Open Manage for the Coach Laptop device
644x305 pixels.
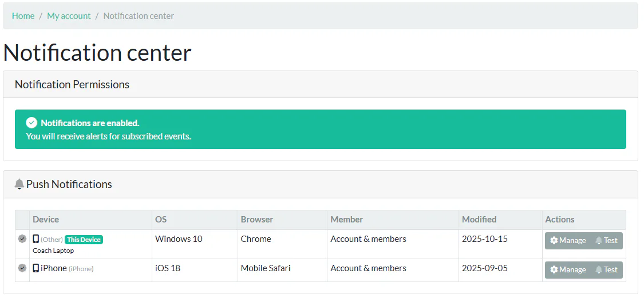[x=568, y=240]
